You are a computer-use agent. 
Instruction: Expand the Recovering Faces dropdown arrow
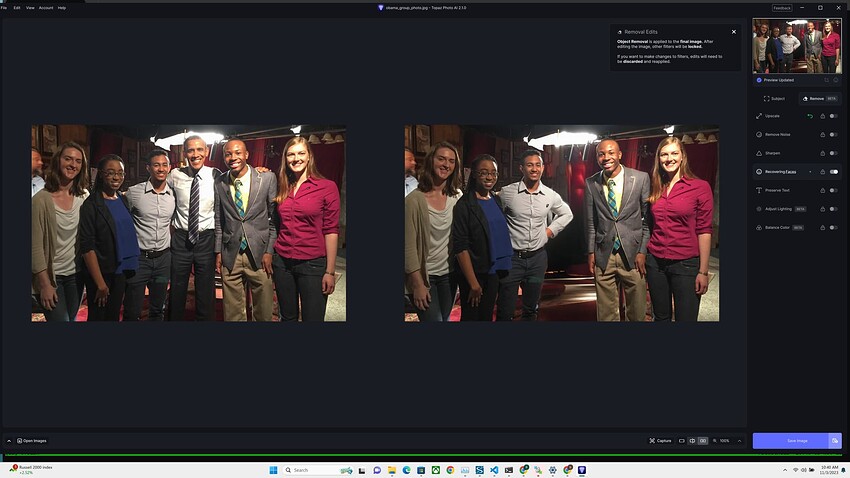point(810,172)
